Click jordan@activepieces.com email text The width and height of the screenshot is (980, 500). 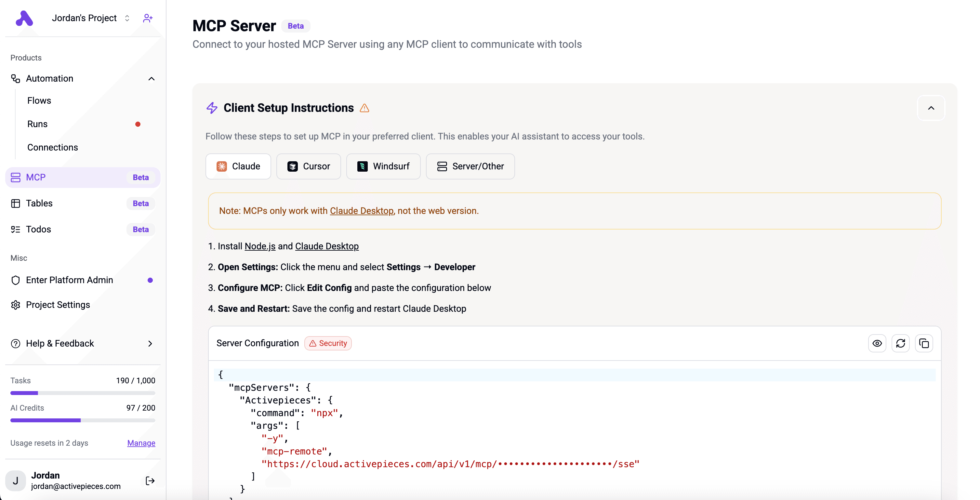coord(76,486)
